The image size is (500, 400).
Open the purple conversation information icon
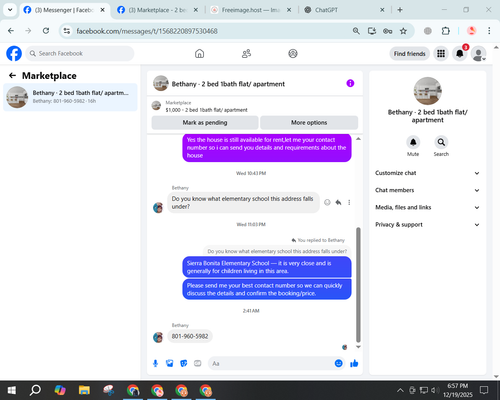click(x=350, y=83)
